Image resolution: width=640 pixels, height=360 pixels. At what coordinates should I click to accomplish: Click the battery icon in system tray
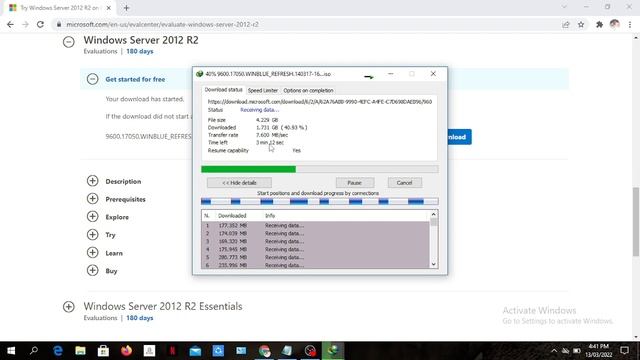(x=577, y=351)
